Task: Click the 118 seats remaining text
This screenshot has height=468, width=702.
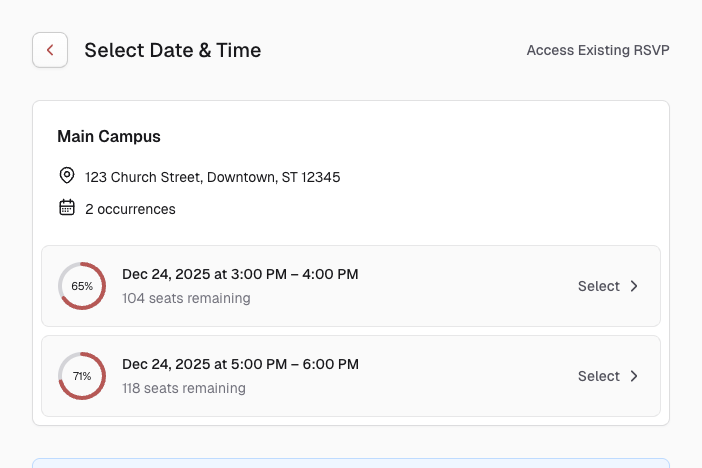Action: (183, 388)
